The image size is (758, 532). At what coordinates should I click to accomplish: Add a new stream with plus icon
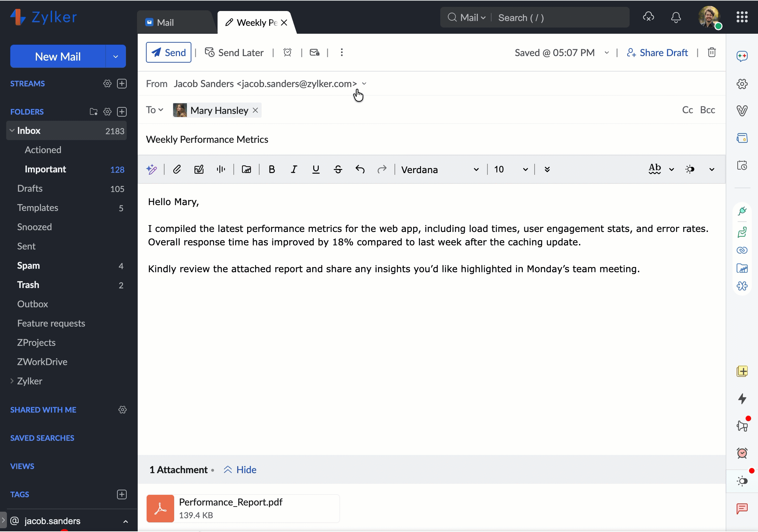(x=122, y=84)
